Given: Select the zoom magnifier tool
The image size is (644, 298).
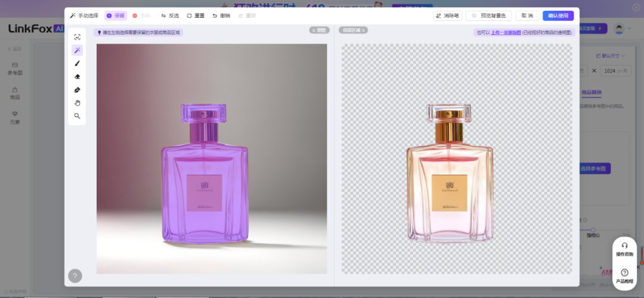Looking at the screenshot, I should [77, 116].
